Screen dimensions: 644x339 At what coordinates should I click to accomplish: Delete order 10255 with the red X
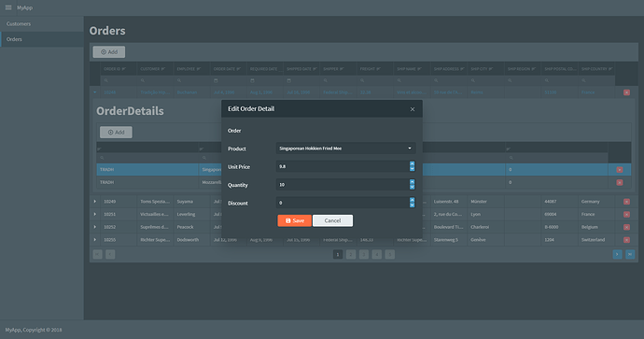tap(626, 240)
